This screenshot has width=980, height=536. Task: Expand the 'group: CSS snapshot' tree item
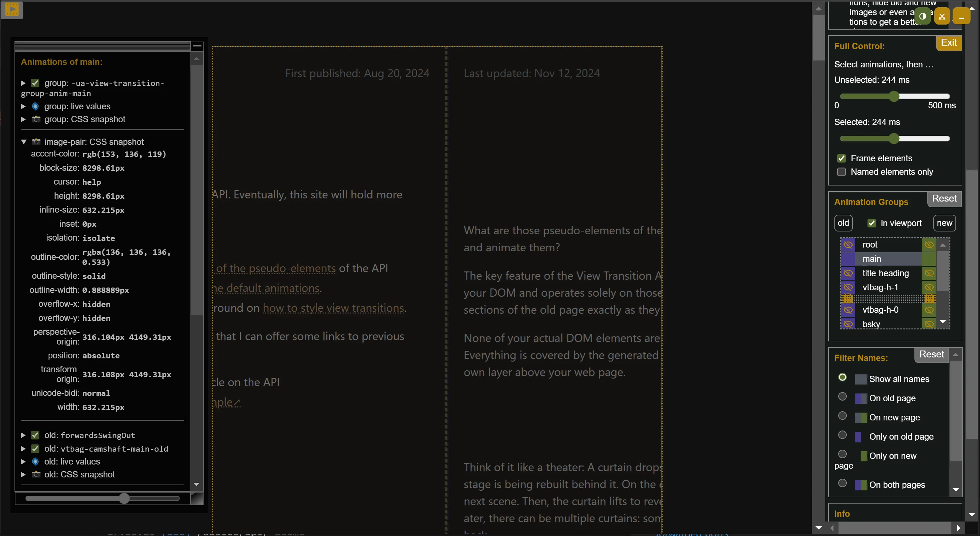(24, 119)
